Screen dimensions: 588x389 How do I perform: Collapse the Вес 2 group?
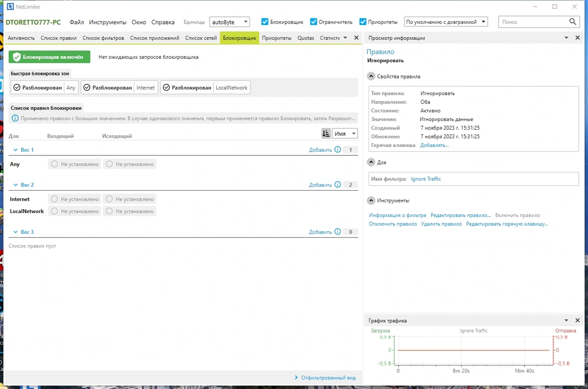tap(15, 185)
